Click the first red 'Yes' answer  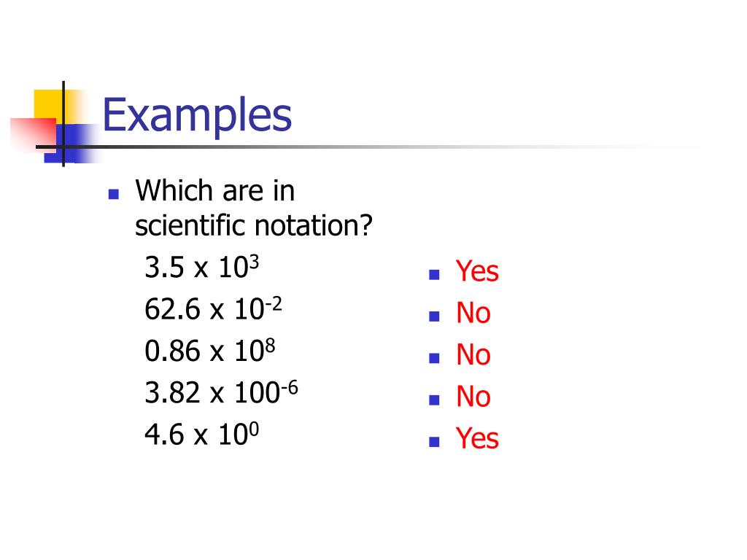click(x=477, y=271)
